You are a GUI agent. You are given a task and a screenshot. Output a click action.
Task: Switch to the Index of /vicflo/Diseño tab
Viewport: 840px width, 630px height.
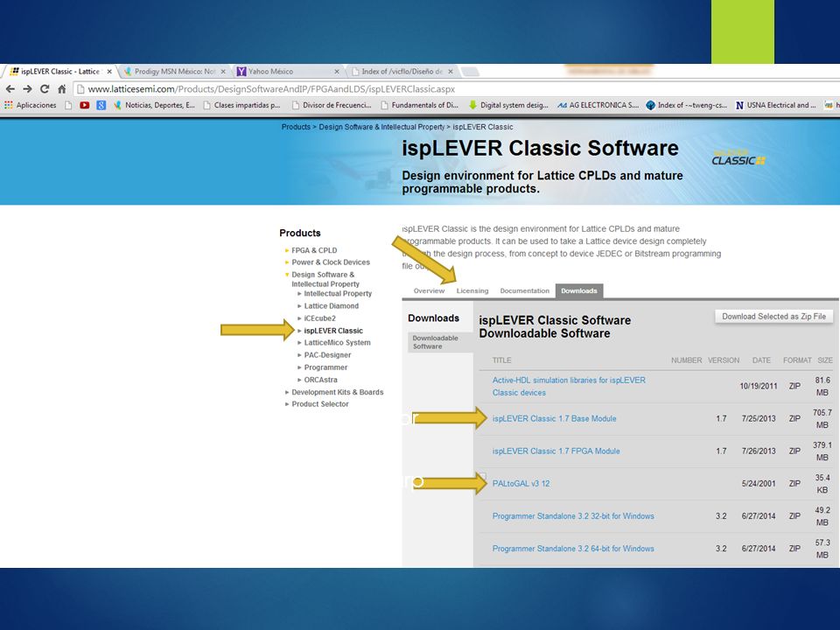click(397, 71)
